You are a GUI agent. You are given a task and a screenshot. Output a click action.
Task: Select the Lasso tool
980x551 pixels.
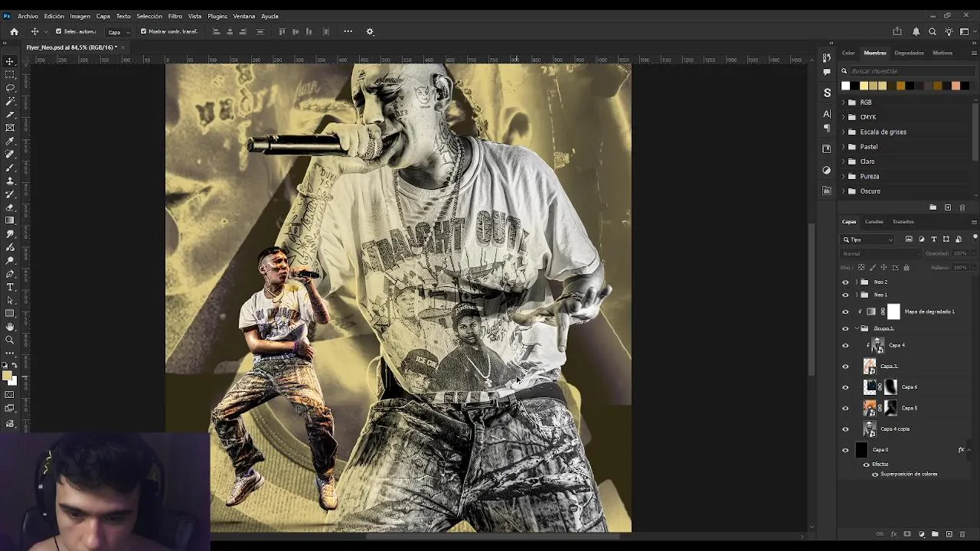click(10, 88)
